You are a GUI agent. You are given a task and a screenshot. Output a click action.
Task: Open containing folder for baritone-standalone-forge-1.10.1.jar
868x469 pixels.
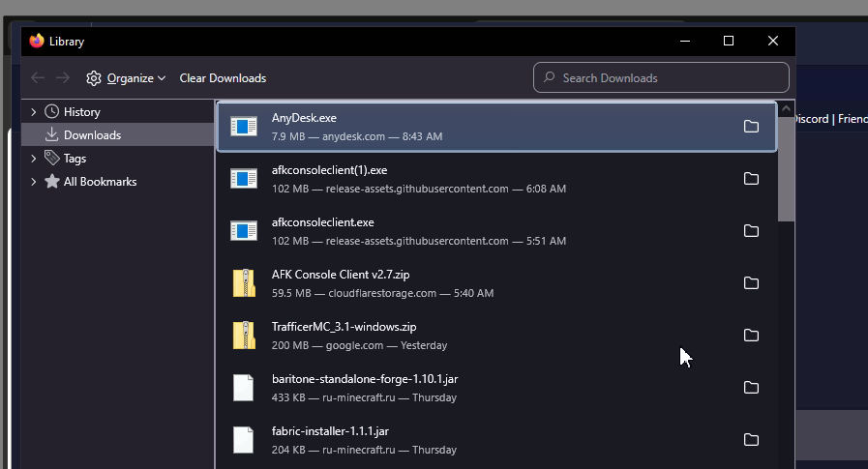pos(751,387)
